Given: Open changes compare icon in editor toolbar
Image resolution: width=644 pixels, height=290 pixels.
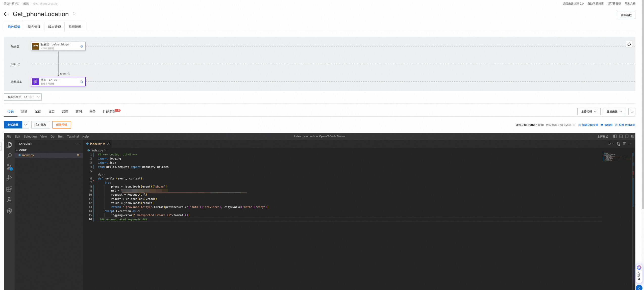Looking at the screenshot, I should coord(618,144).
